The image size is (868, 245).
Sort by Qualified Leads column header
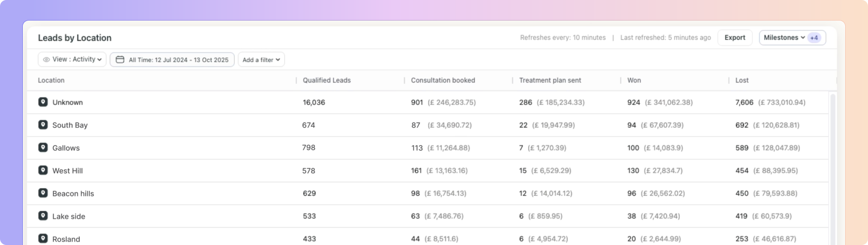pyautogui.click(x=327, y=80)
